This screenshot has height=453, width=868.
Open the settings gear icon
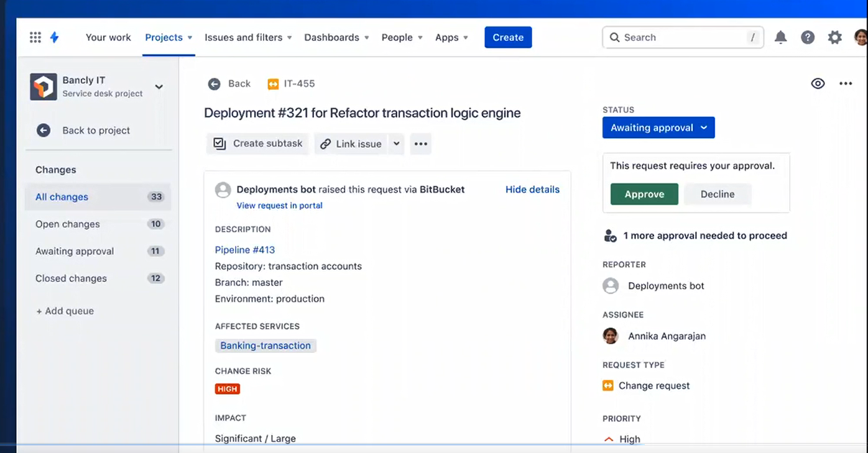click(x=834, y=37)
